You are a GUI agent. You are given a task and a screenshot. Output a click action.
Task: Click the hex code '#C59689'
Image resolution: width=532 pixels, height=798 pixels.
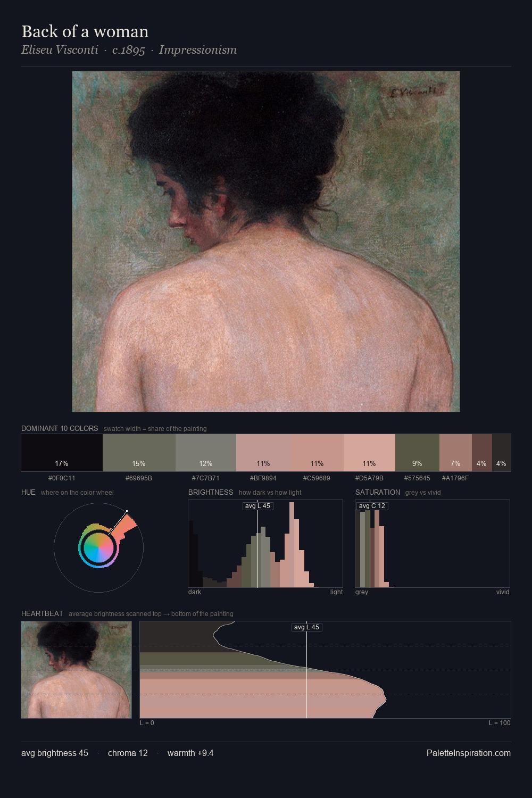317,478
